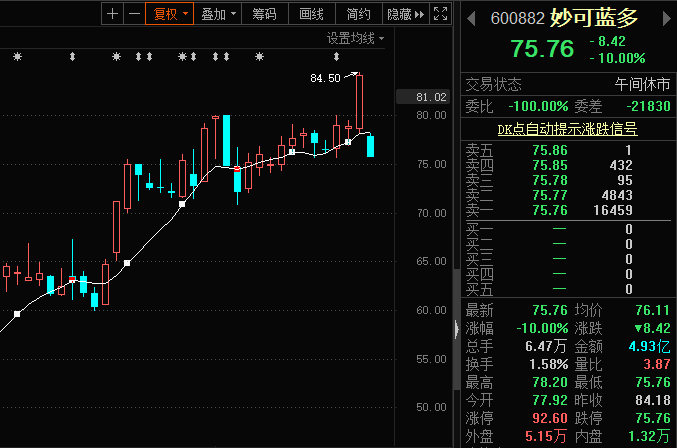677x448 pixels.
Task: Click 卖二 volume 4843
Action: point(617,195)
